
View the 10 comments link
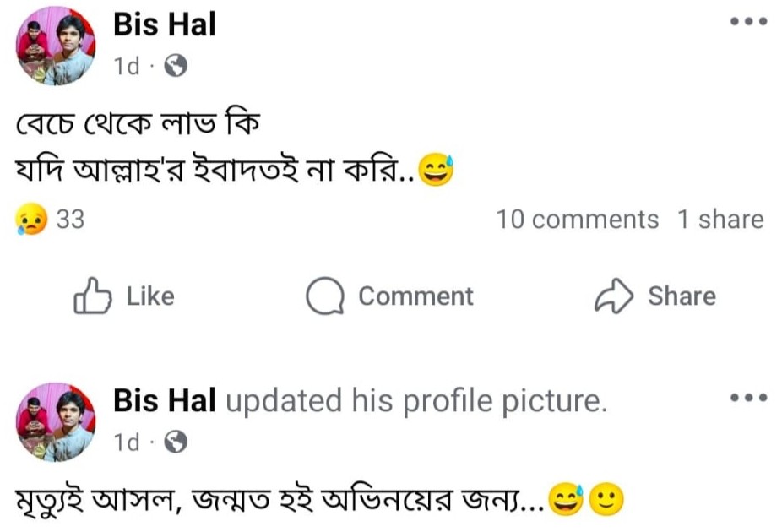(577, 220)
